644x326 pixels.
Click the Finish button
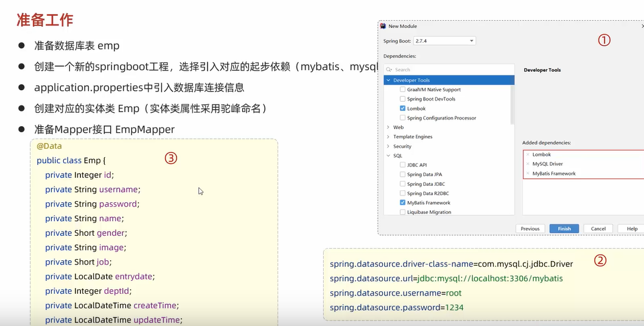click(564, 229)
